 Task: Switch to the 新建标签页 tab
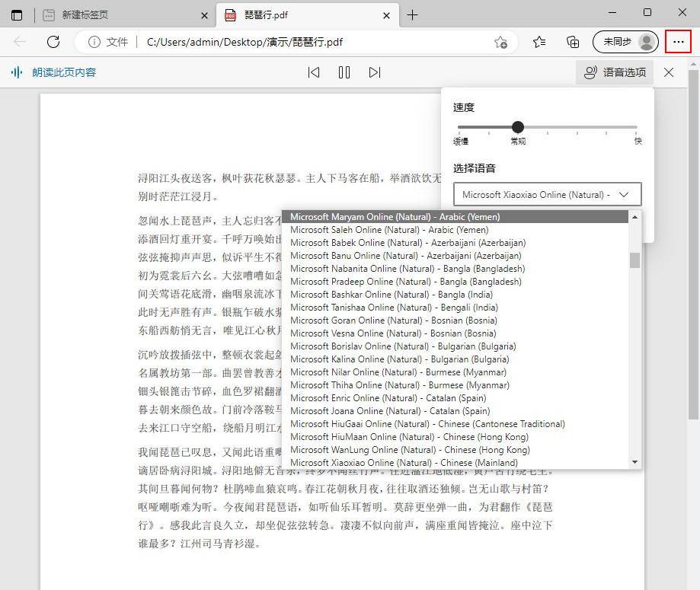pos(125,15)
